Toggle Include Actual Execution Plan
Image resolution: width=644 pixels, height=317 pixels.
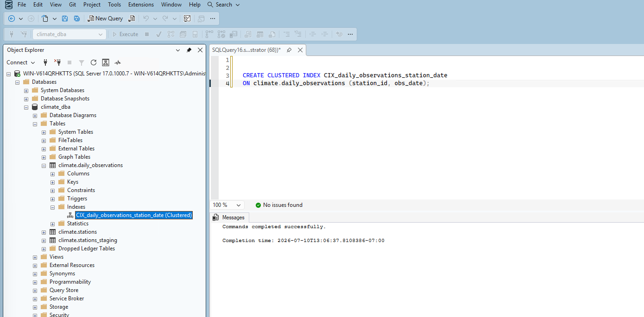(209, 34)
